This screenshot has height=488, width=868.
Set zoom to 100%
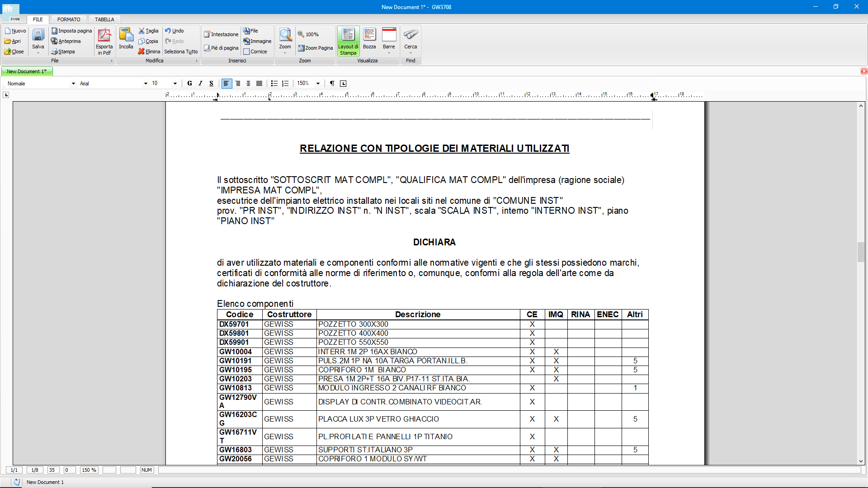point(308,34)
